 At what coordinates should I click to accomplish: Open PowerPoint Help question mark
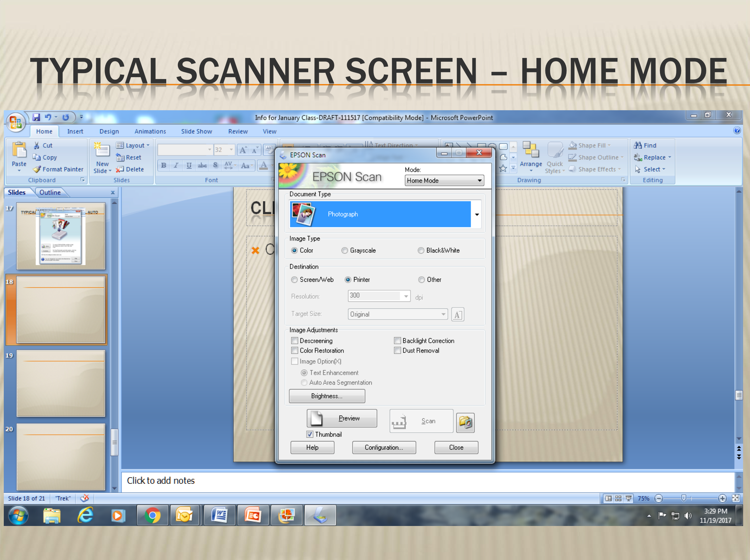737,130
